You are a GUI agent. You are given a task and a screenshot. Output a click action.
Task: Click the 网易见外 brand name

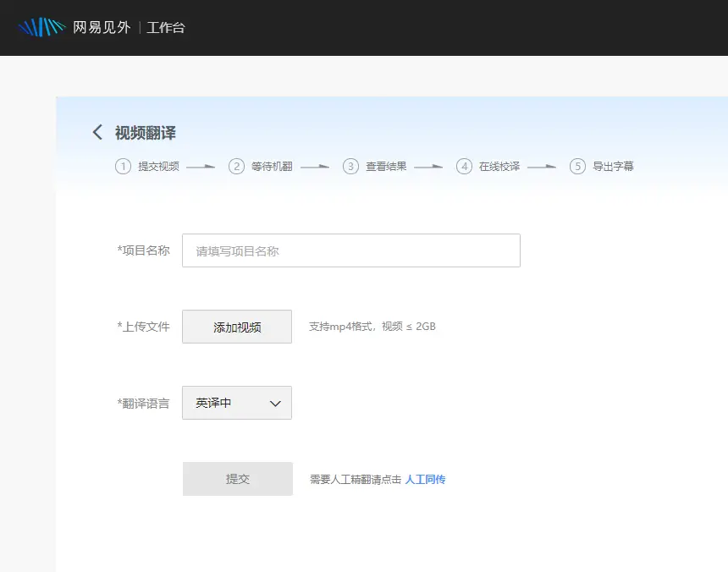[x=100, y=27]
